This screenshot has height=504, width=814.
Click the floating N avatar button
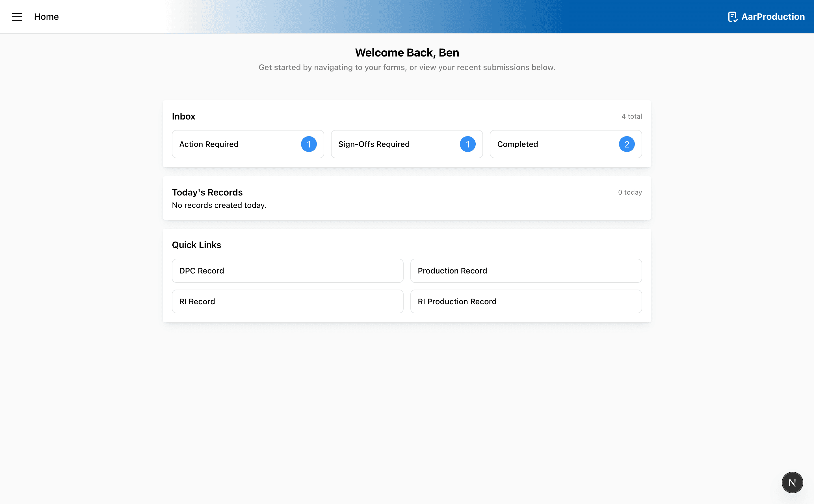tap(792, 482)
